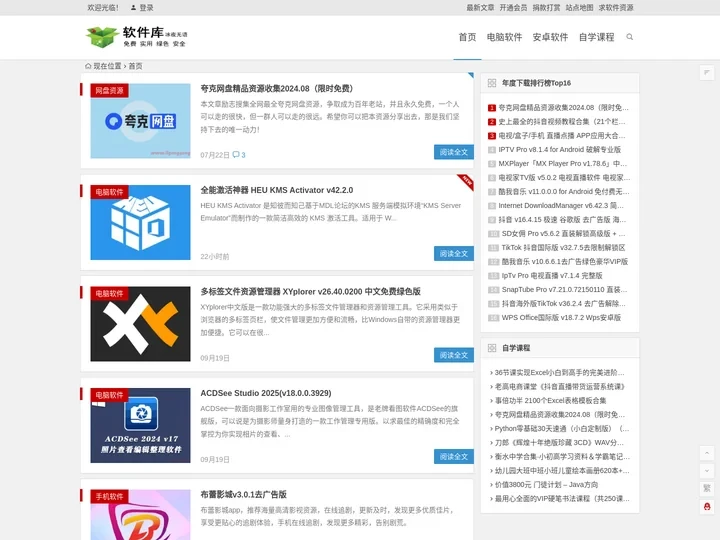Click the red QQ contact floating icon
This screenshot has height=540, width=720.
tap(707, 506)
